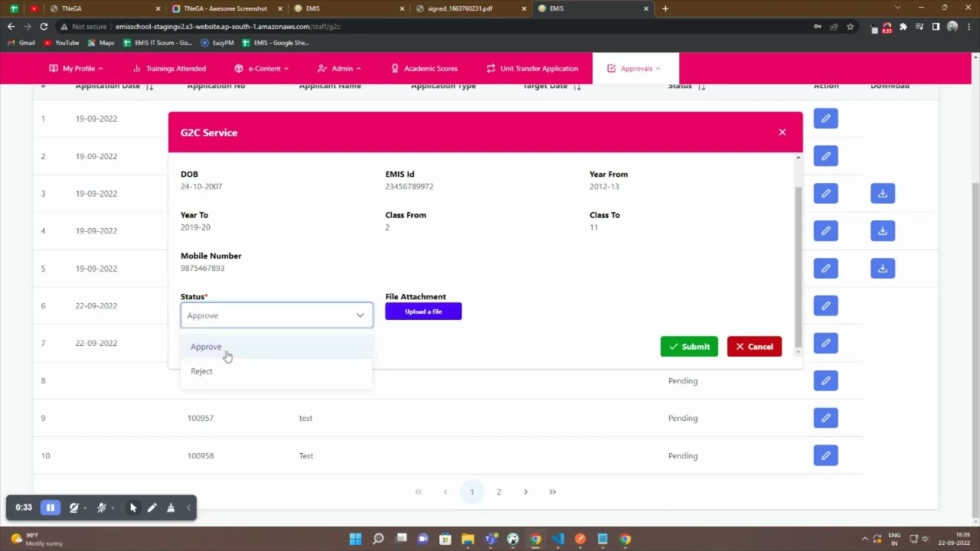Download the file for row 4
The width and height of the screenshot is (980, 551).
pyautogui.click(x=883, y=231)
